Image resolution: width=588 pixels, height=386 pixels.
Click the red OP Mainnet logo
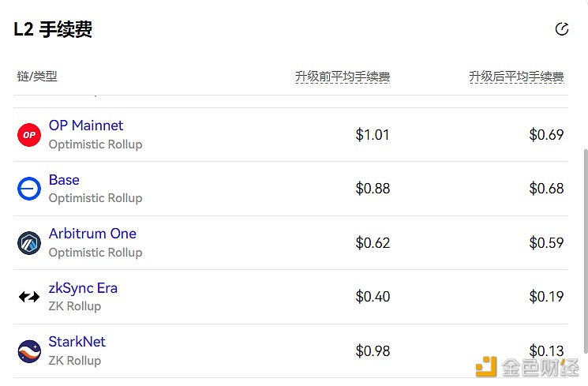point(29,135)
